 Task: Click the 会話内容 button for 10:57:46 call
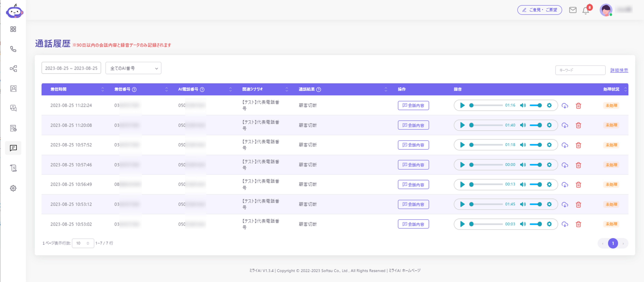point(413,165)
